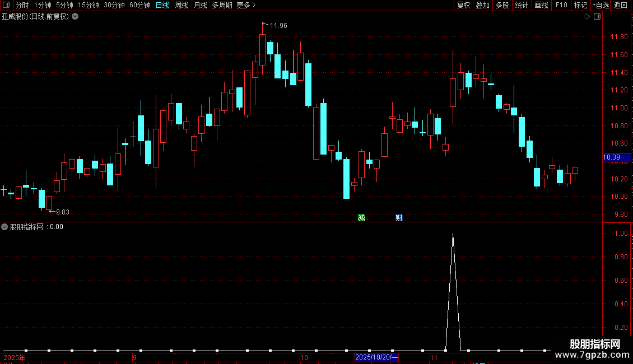Select the 60分钟 period
Viewport: 633px width, 364px height.
140,5
